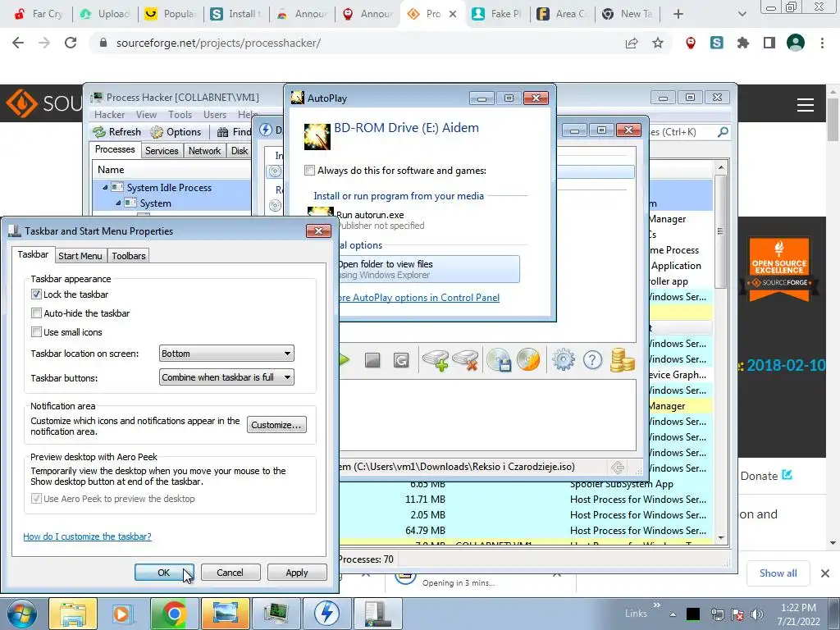Click the Chrome address bar URL

218,43
